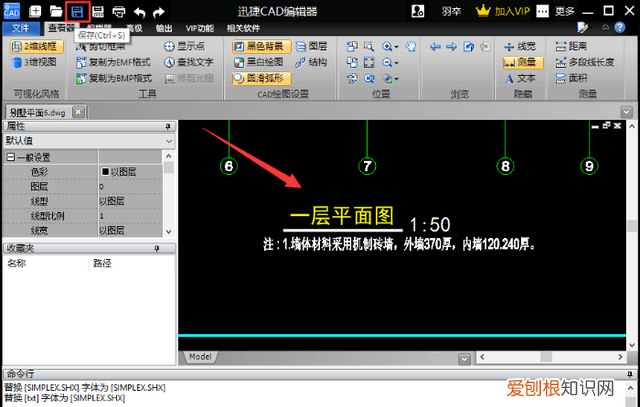Save the drawing with the blue save icon
Image resolution: width=640 pixels, height=407 pixels.
[x=78, y=11]
